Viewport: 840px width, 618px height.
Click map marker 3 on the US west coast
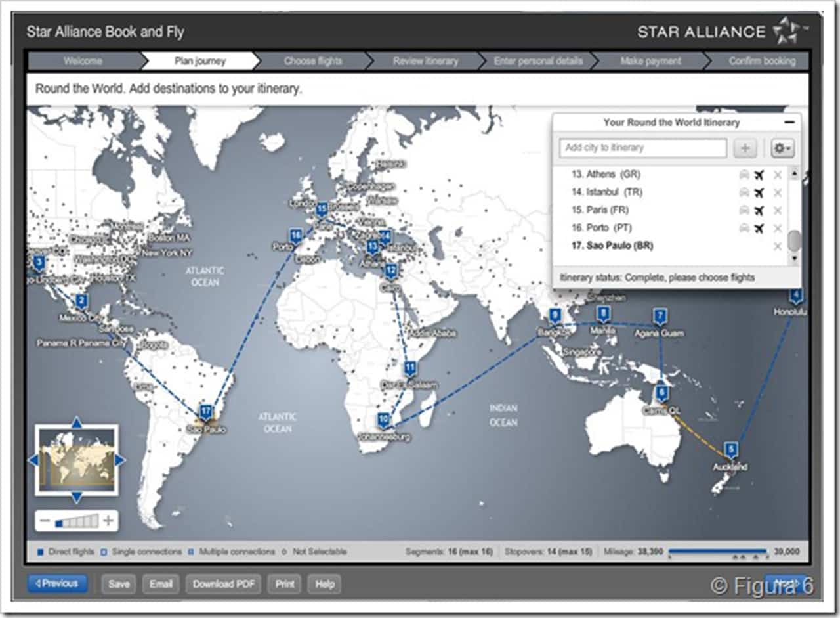coord(39,264)
